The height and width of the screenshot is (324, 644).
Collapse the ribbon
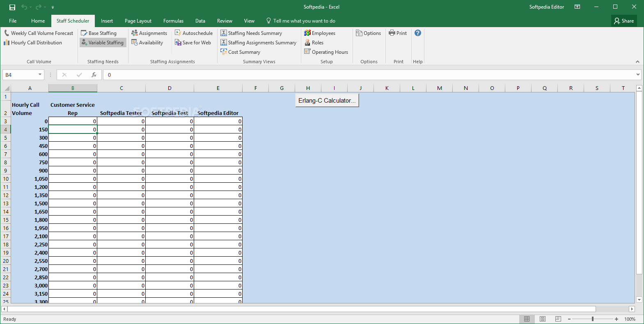(637, 62)
